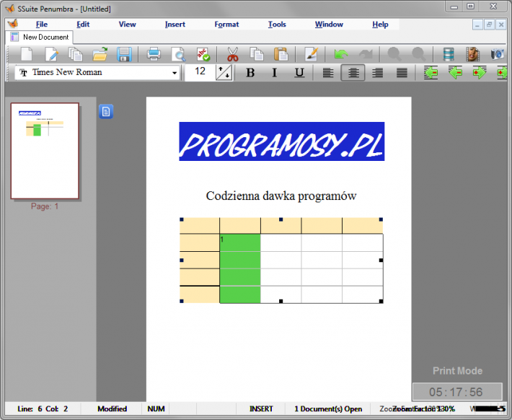Run the spell check abc icon
Viewport: 512px width, 420px height.
click(x=203, y=54)
